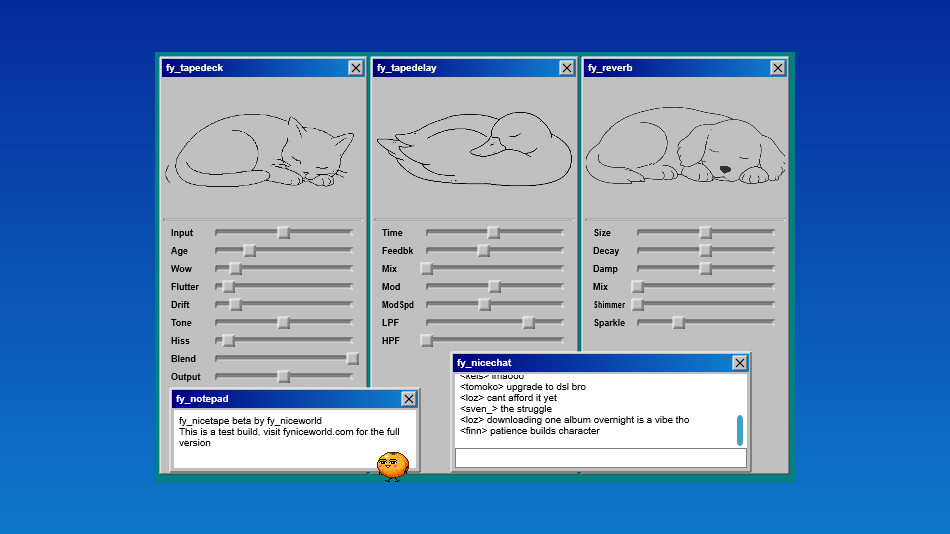The image size is (950, 534).
Task: Click the orange blob mascot character
Action: pos(392,465)
